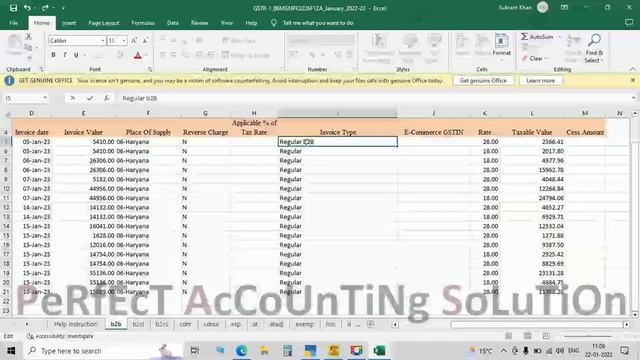Open the Clipboard pane launcher
The height and width of the screenshot is (360, 640).
click(x=41, y=69)
